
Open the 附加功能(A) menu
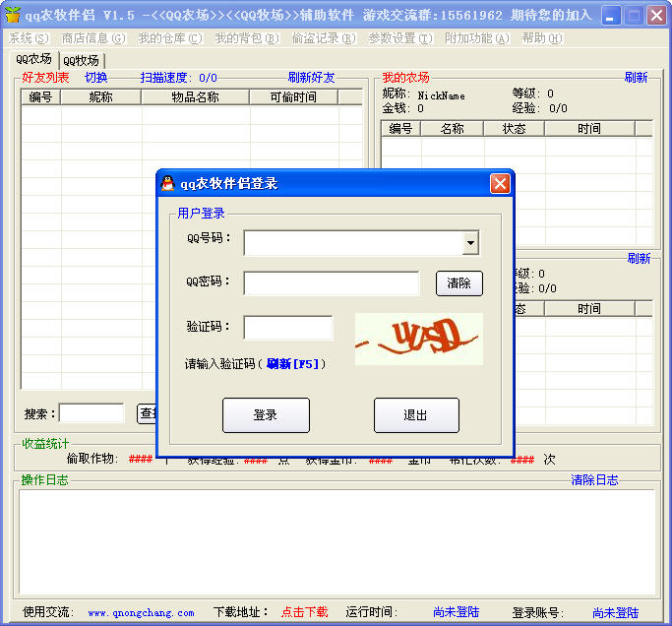[x=477, y=38]
